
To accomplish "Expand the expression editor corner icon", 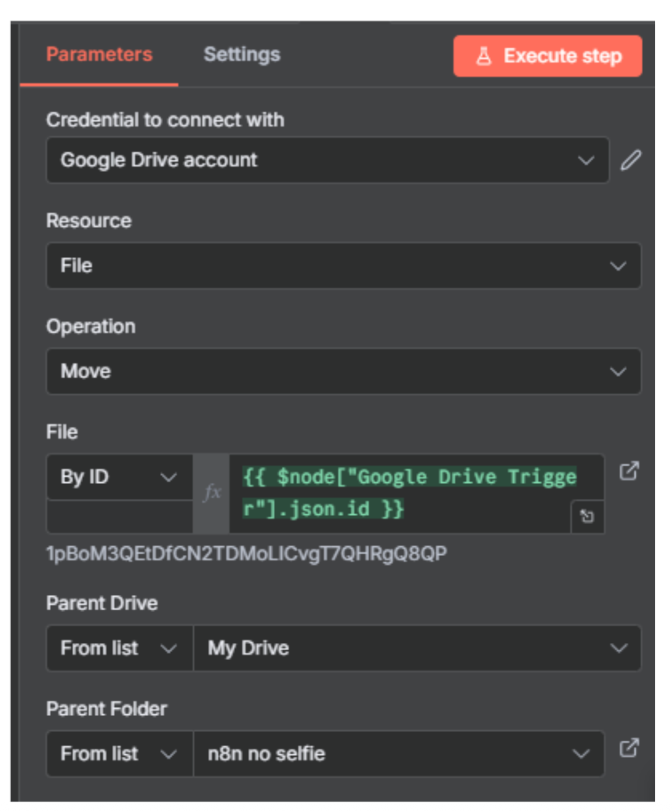I will click(588, 516).
